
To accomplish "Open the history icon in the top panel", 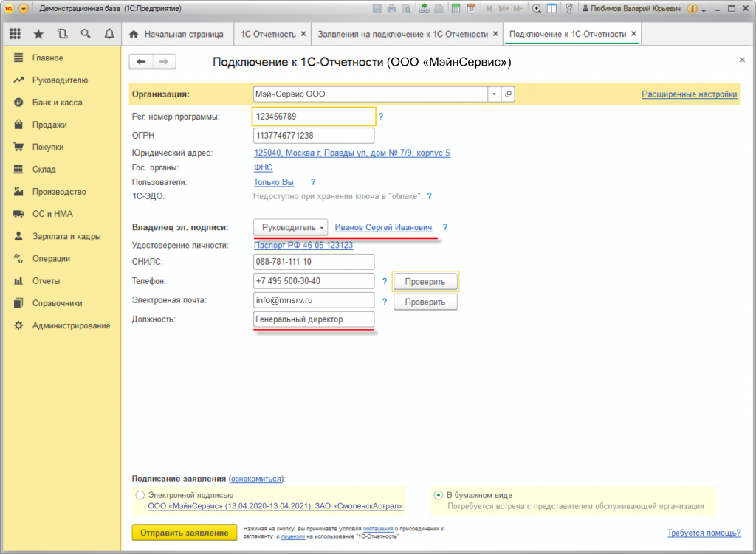I will point(62,34).
